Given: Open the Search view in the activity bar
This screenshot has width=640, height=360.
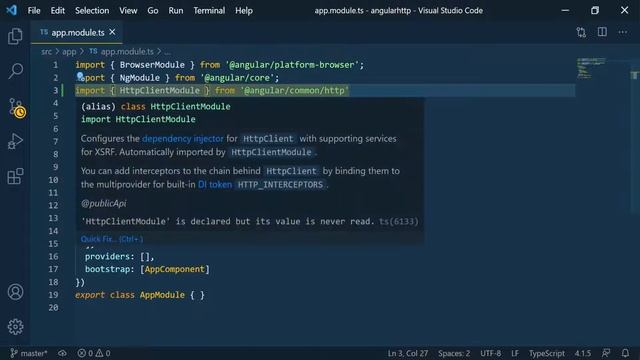Looking at the screenshot, I should [x=16, y=71].
